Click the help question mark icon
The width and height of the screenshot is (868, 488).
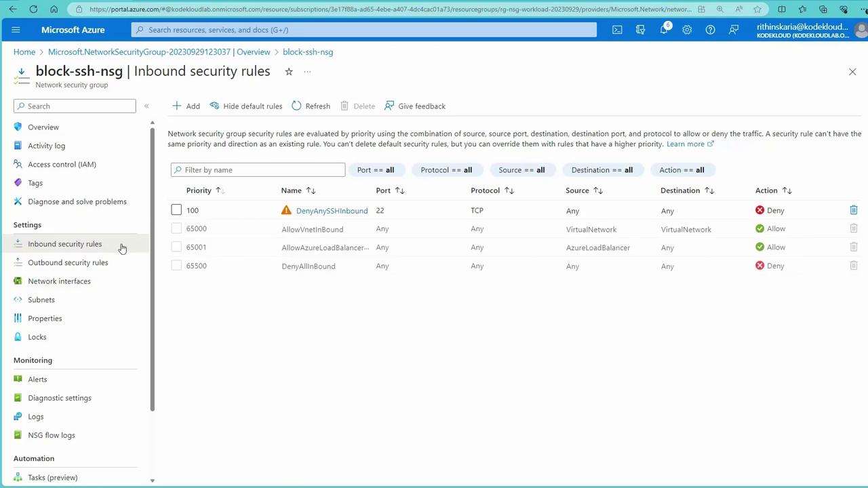point(710,30)
